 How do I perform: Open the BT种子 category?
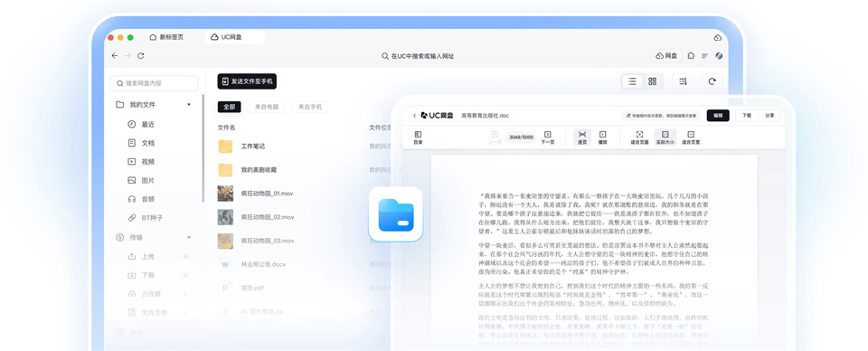click(x=146, y=218)
